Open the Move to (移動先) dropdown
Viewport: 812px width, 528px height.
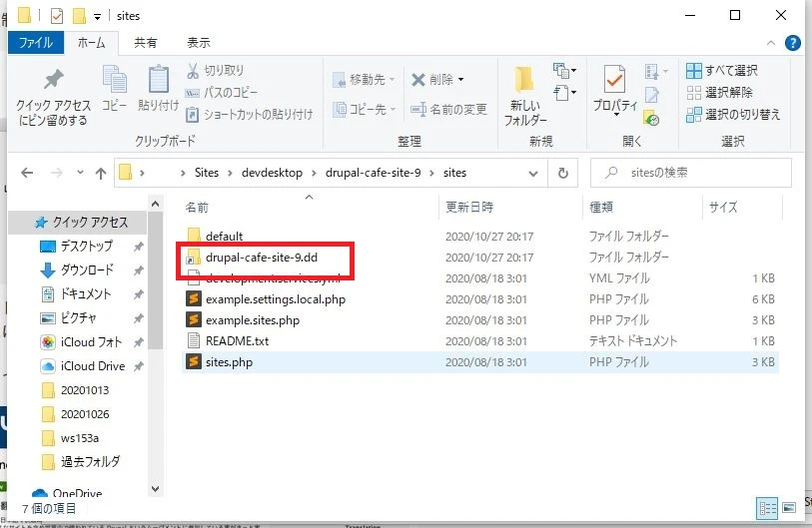[365, 80]
